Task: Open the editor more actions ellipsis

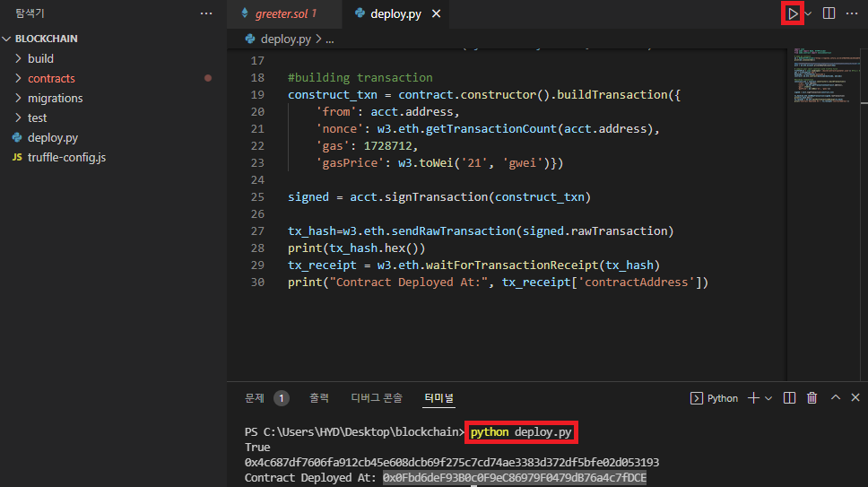Action: pos(852,13)
